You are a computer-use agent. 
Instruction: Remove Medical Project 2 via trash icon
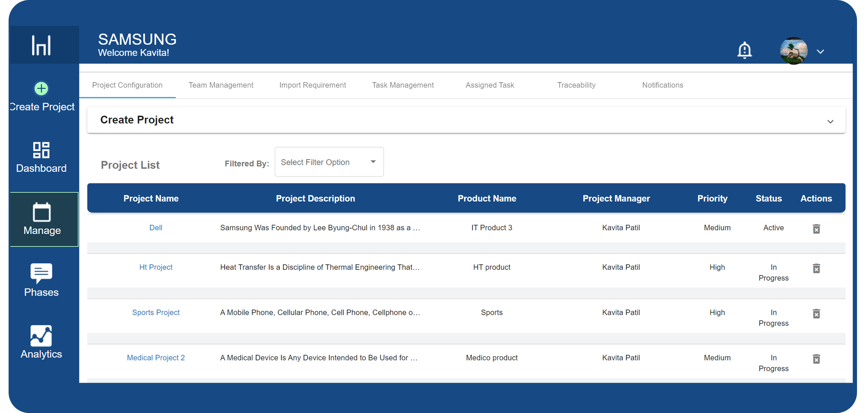pos(816,359)
